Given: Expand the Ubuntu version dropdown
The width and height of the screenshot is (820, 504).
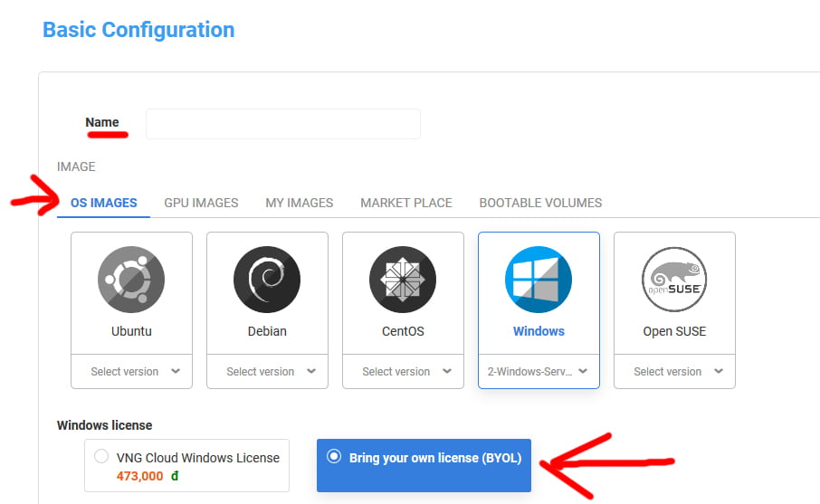Looking at the screenshot, I should tap(131, 372).
